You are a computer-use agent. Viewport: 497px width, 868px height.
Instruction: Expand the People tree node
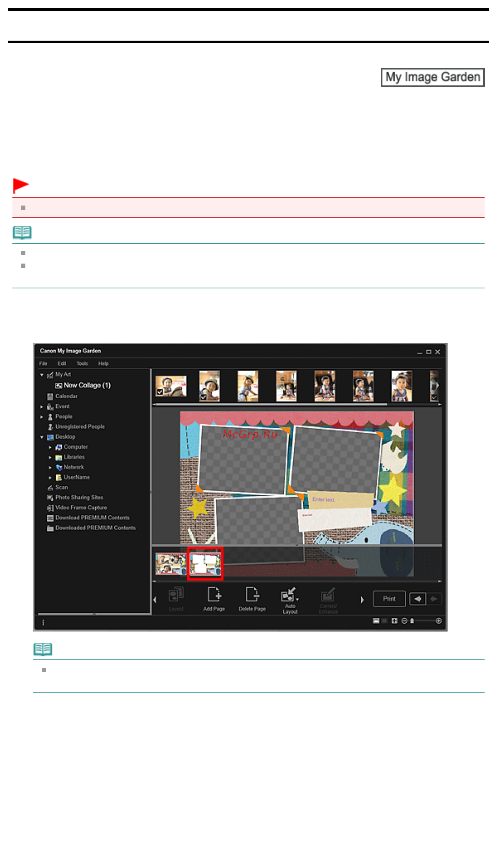point(42,417)
